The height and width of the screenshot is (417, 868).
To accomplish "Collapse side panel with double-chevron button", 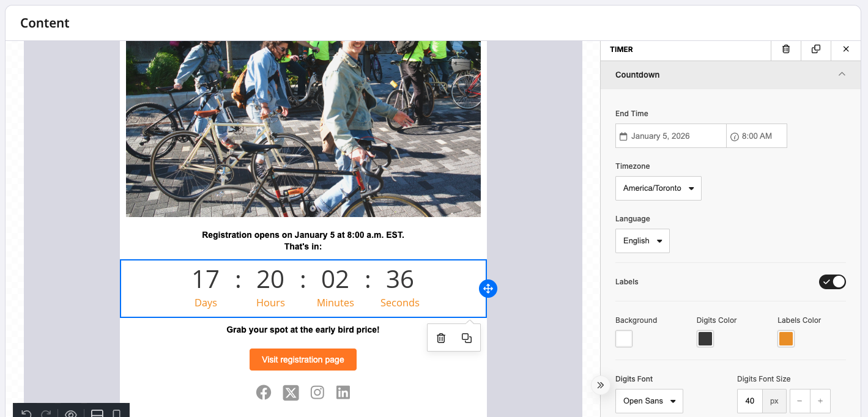I will click(600, 385).
